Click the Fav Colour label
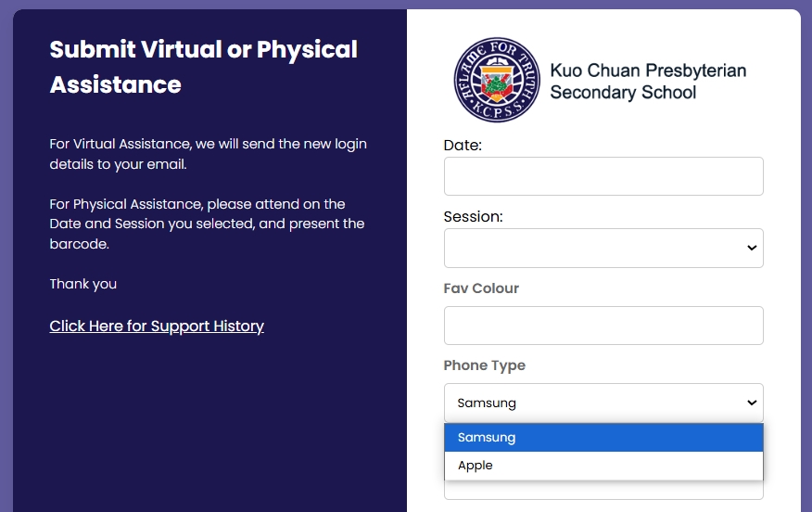The image size is (812, 512). (481, 288)
